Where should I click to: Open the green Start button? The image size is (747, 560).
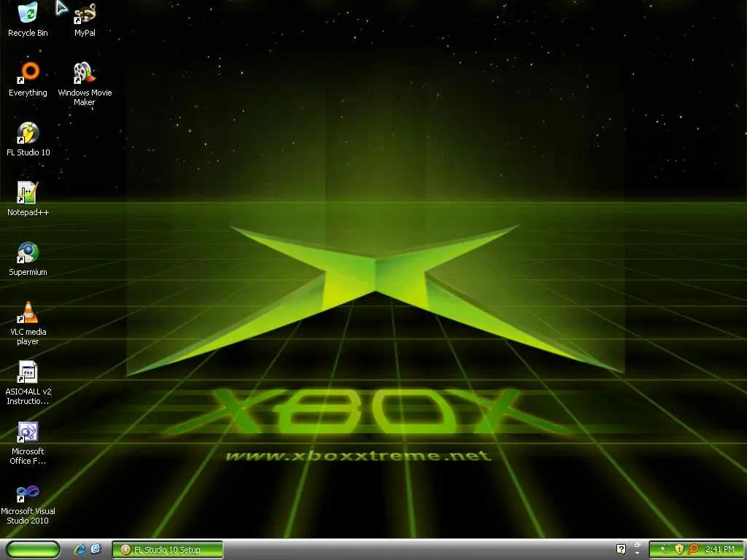point(33,550)
